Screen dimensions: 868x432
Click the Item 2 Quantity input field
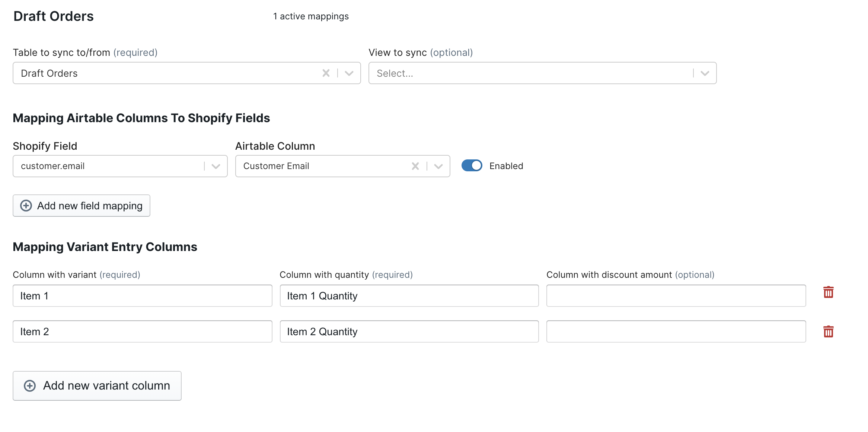[409, 331]
